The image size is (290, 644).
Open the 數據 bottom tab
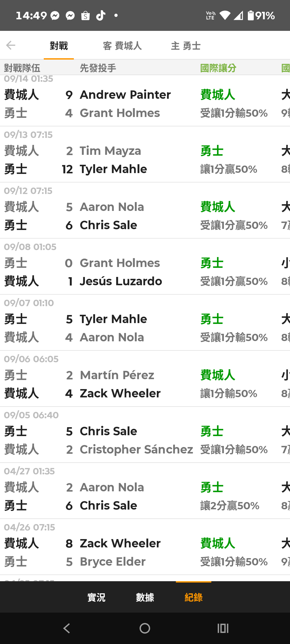145,597
